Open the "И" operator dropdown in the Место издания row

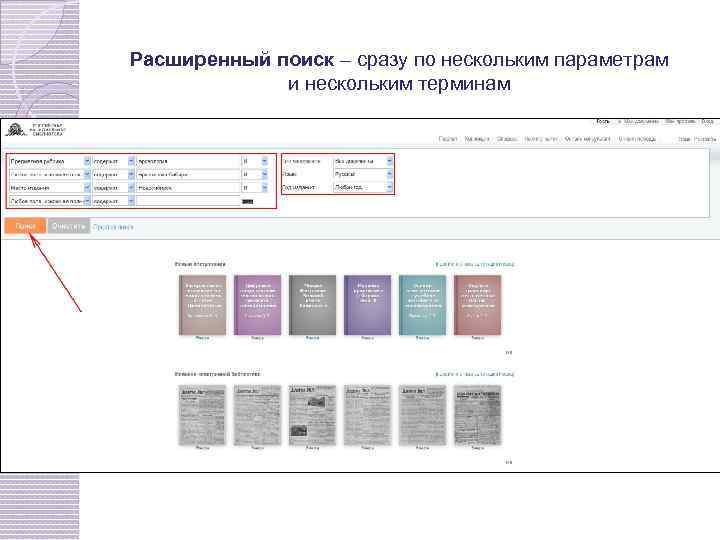[255, 188]
